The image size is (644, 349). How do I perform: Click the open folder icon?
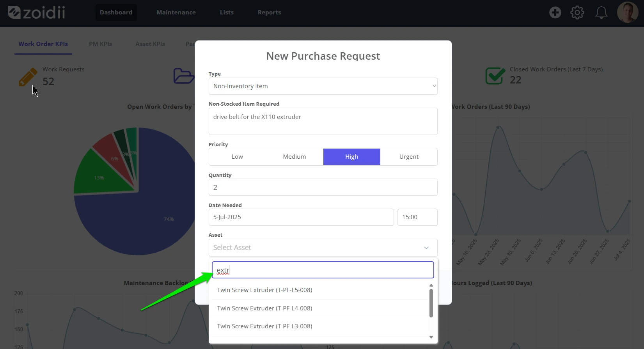coord(183,76)
